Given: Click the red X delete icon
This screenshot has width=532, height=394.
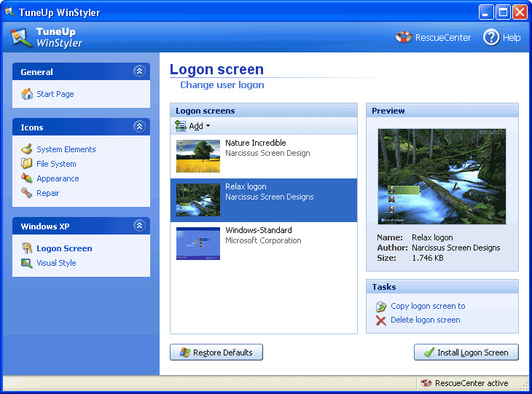Looking at the screenshot, I should [x=380, y=320].
